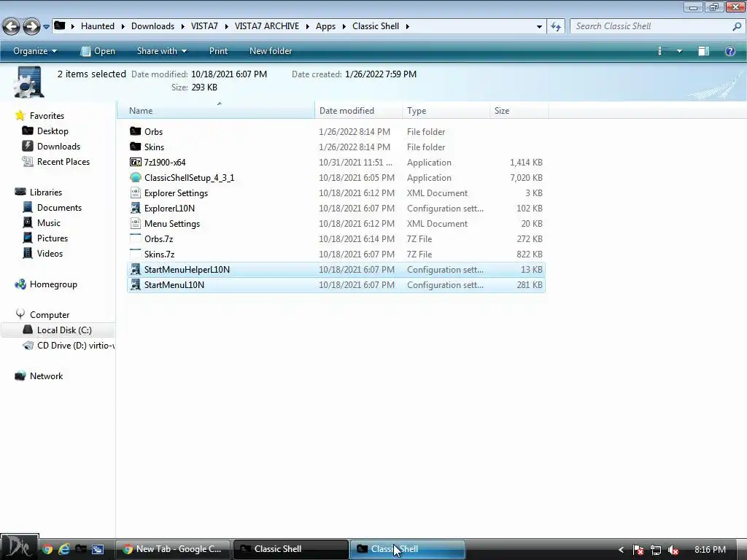Refresh the folder view

click(555, 27)
